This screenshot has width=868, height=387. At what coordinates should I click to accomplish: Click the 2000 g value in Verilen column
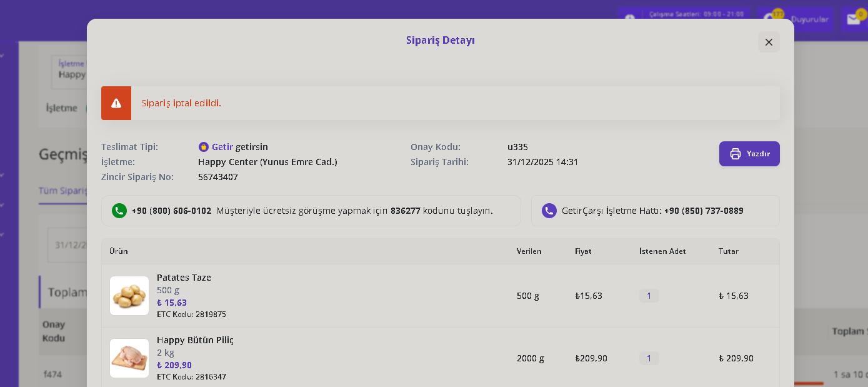coord(531,358)
